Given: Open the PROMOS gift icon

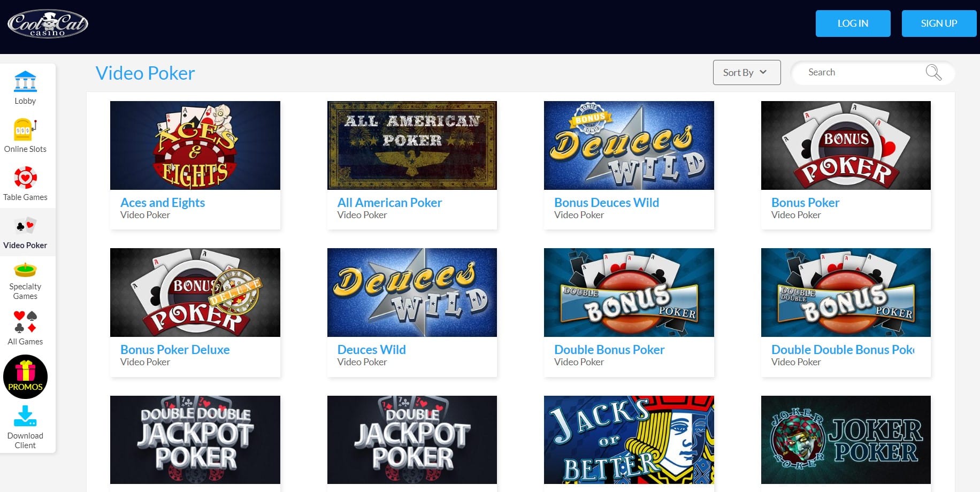Looking at the screenshot, I should click(x=25, y=377).
